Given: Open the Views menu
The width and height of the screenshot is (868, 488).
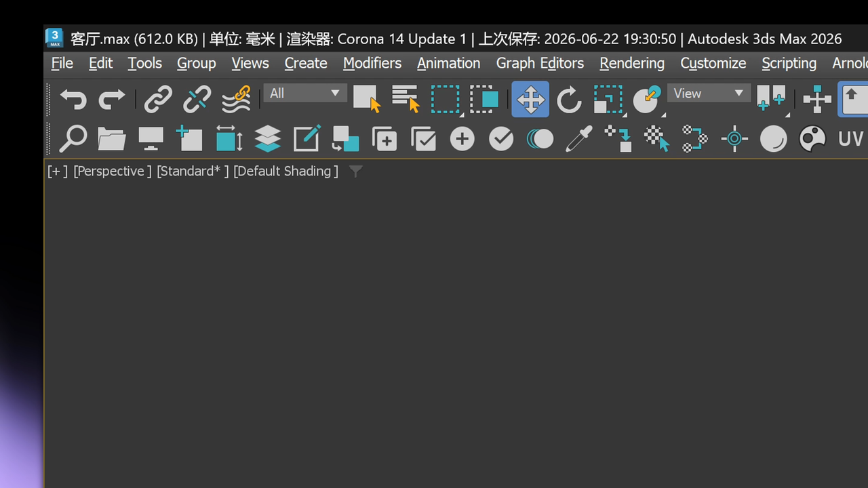Looking at the screenshot, I should pos(250,63).
